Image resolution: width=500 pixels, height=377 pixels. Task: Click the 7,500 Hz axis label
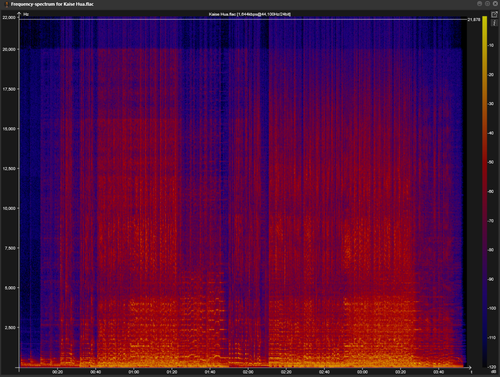10,248
